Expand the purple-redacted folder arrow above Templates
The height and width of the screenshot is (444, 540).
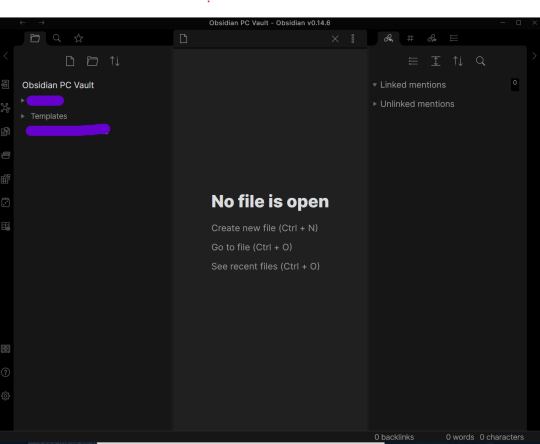[23, 101]
